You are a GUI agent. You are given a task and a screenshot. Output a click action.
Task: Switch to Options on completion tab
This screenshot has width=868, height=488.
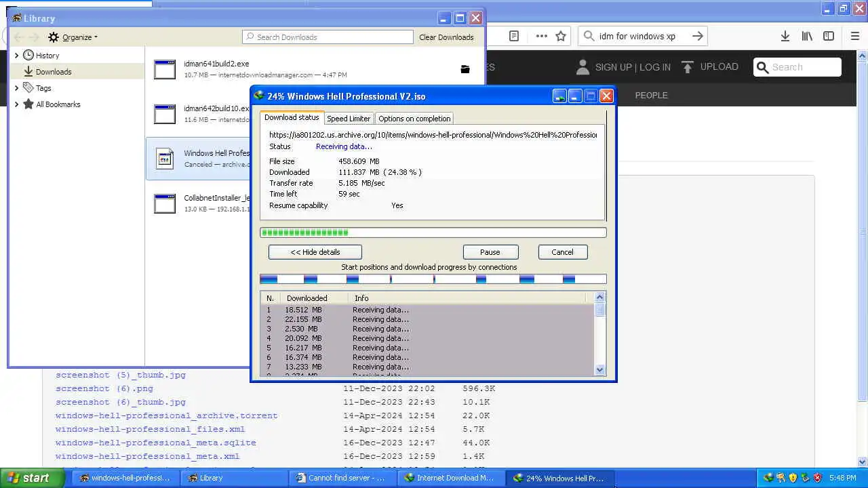[414, 119]
